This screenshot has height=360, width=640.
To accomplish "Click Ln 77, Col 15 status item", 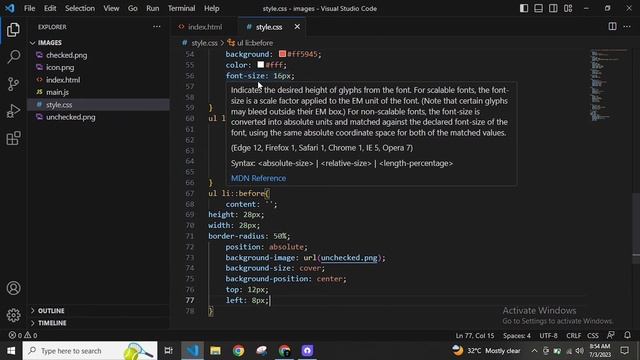I will pos(475,336).
